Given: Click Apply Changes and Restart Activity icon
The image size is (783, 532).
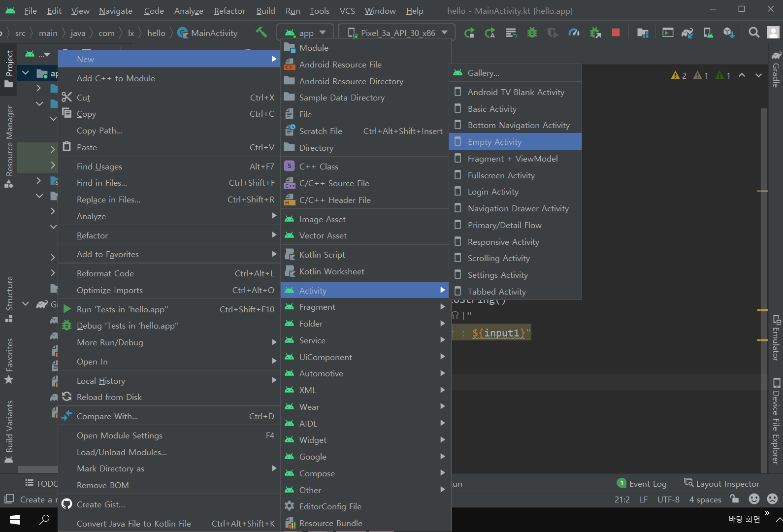Looking at the screenshot, I should tap(490, 33).
